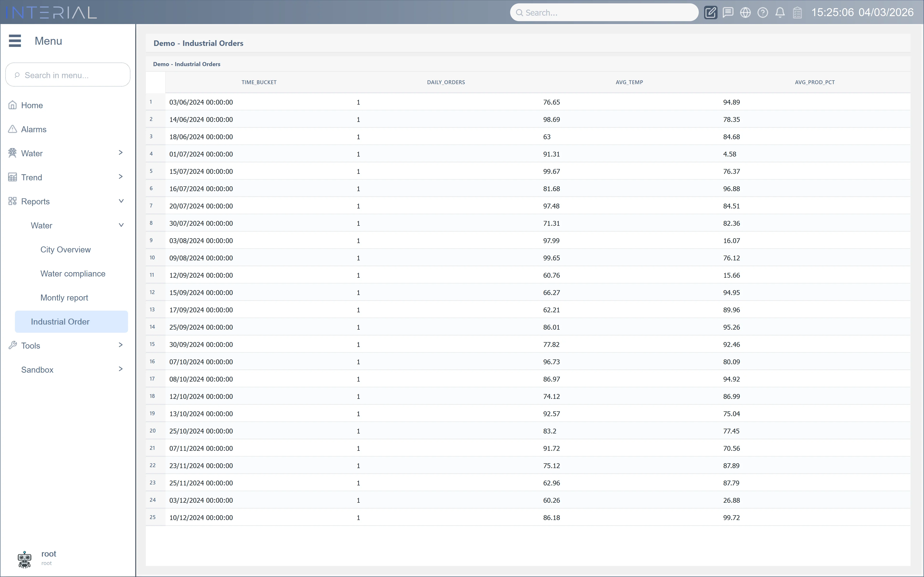Open the root user profile avatar
This screenshot has width=924, height=577.
point(25,559)
